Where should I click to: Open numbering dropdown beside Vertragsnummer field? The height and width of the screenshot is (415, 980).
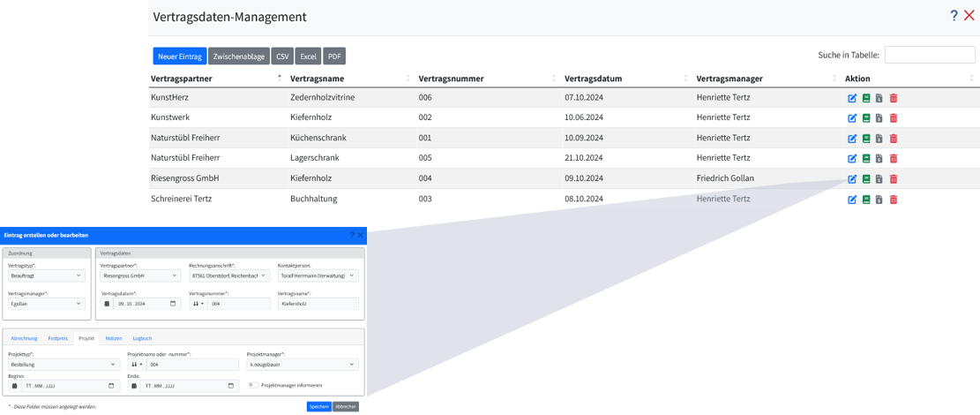pyautogui.click(x=198, y=304)
